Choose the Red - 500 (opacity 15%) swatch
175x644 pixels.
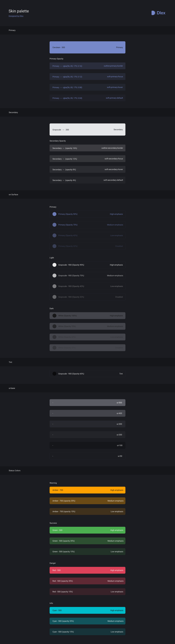pyautogui.click(x=87, y=592)
